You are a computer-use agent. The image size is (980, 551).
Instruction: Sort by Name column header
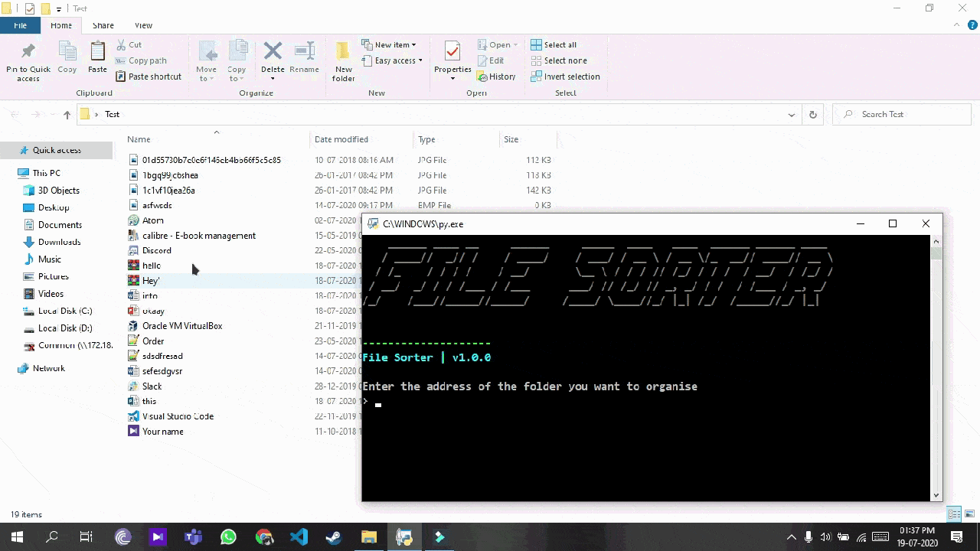click(139, 139)
